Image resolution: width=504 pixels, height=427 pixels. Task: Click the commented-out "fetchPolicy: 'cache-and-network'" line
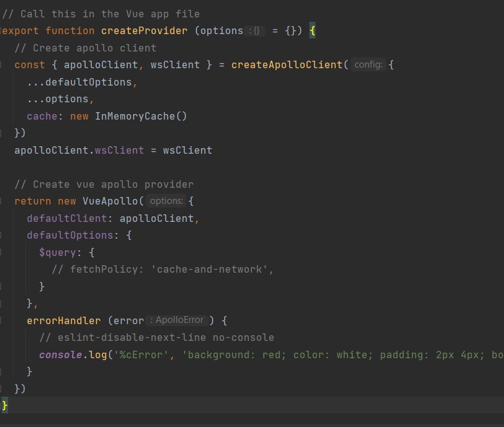tap(162, 269)
